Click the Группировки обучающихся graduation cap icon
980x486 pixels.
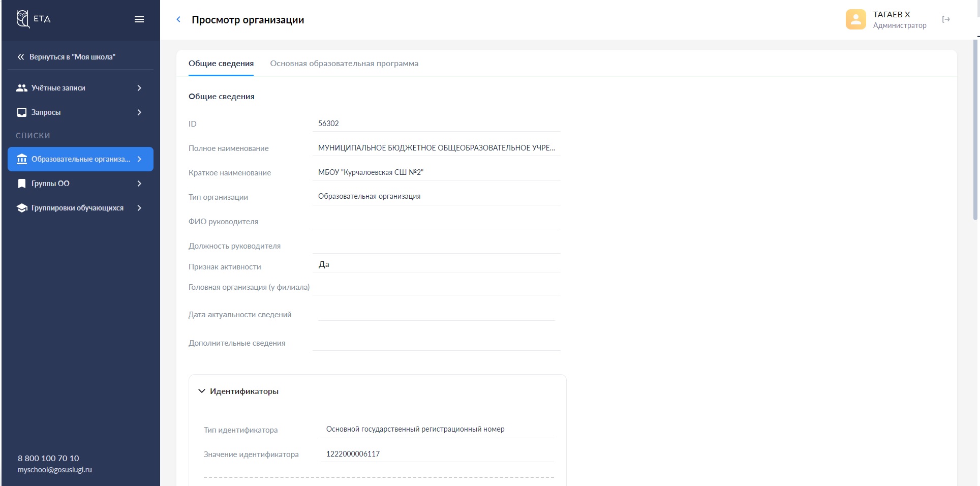[22, 208]
